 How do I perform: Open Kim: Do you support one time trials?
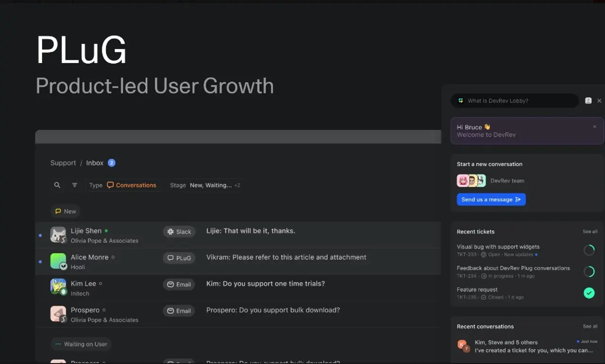(266, 284)
